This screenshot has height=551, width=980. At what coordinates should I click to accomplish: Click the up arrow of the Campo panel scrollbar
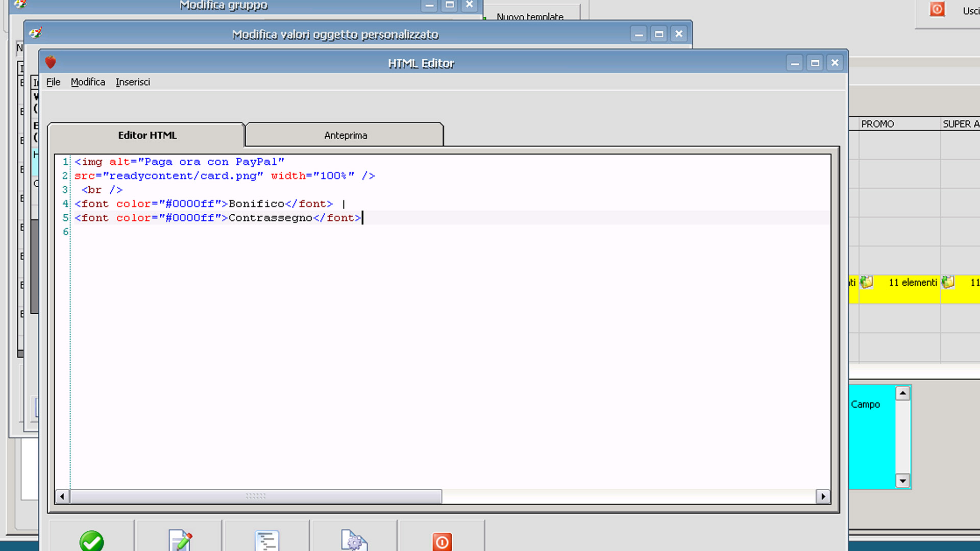tap(902, 393)
